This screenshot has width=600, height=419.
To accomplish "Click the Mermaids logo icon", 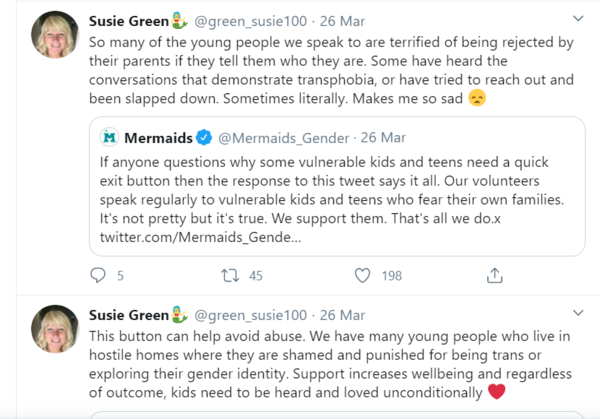I will [x=108, y=136].
